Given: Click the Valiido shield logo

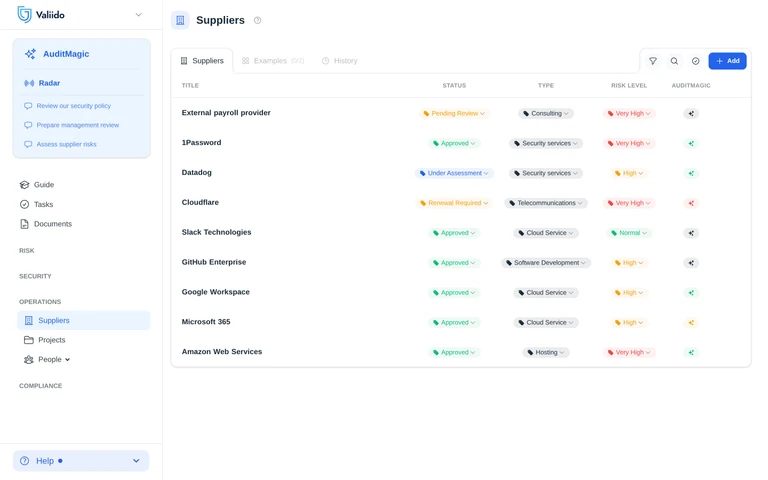Looking at the screenshot, I should (x=24, y=15).
